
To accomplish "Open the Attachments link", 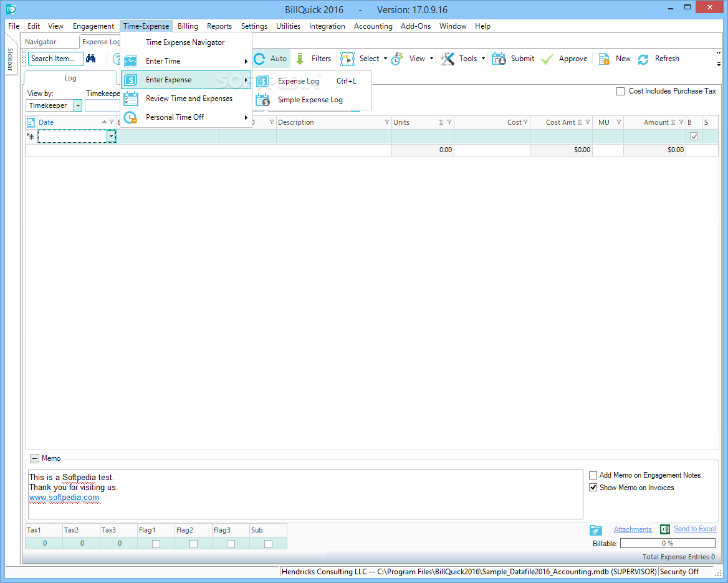I will tap(633, 529).
